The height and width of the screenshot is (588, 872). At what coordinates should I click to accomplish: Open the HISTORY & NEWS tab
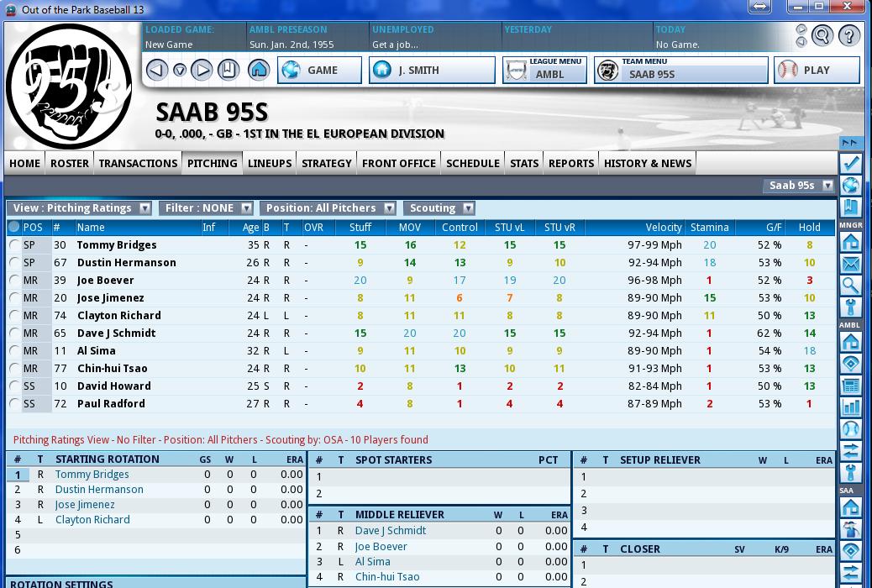click(648, 163)
